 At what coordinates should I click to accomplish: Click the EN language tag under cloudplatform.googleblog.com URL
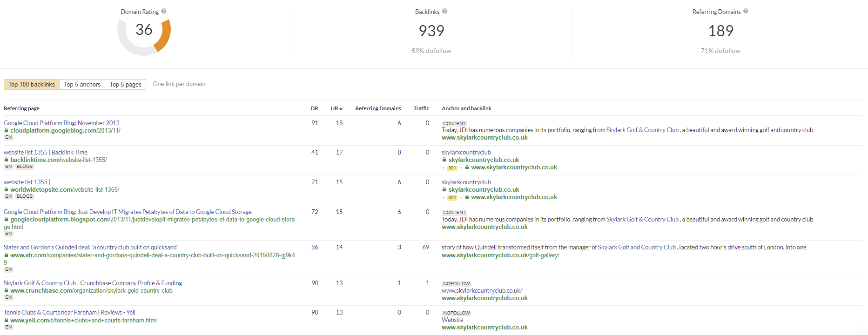(8, 137)
